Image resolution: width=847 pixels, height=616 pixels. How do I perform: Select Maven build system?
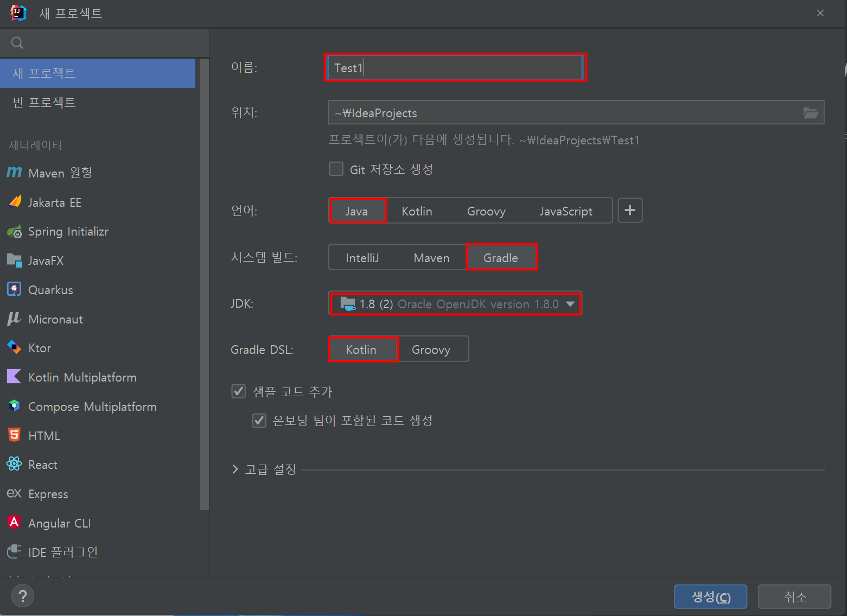click(431, 258)
